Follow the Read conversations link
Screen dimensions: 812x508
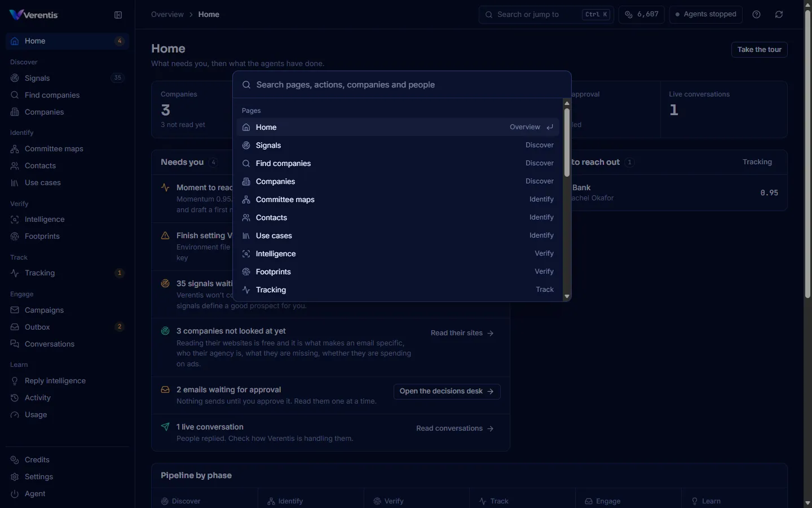click(455, 428)
